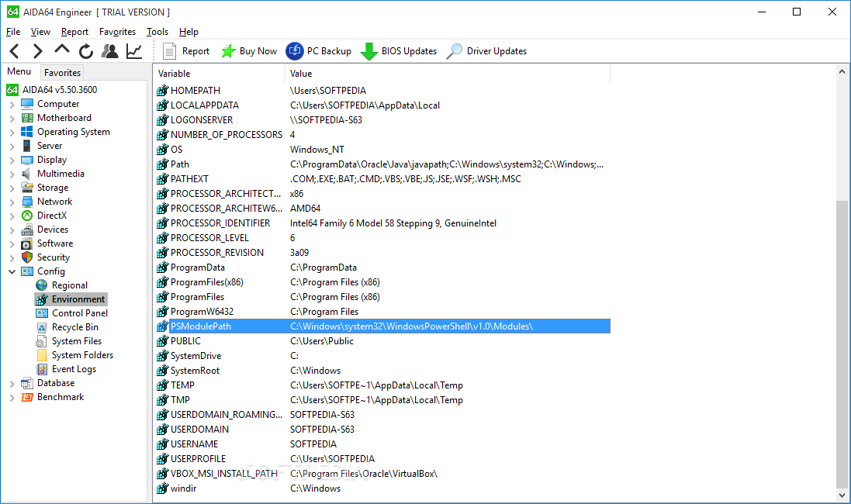Screen dimensions: 851x504
Task: Open the Report menu
Action: pyautogui.click(x=74, y=32)
